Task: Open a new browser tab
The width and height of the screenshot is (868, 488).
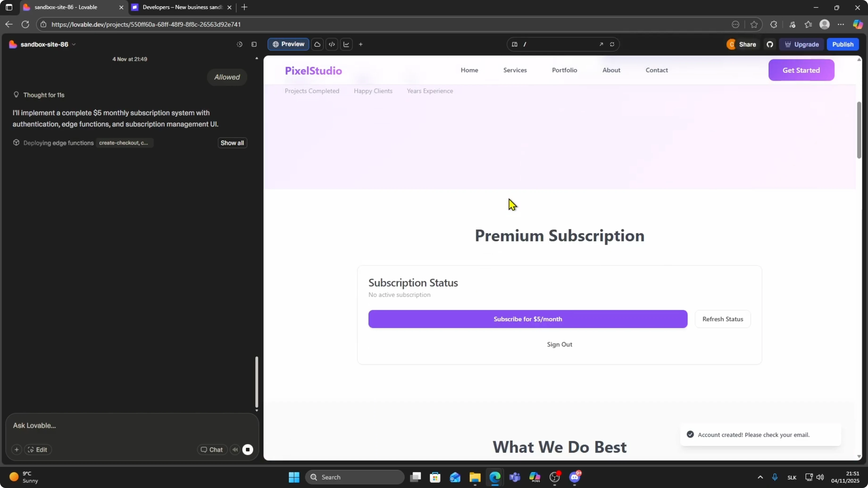Action: pyautogui.click(x=244, y=7)
